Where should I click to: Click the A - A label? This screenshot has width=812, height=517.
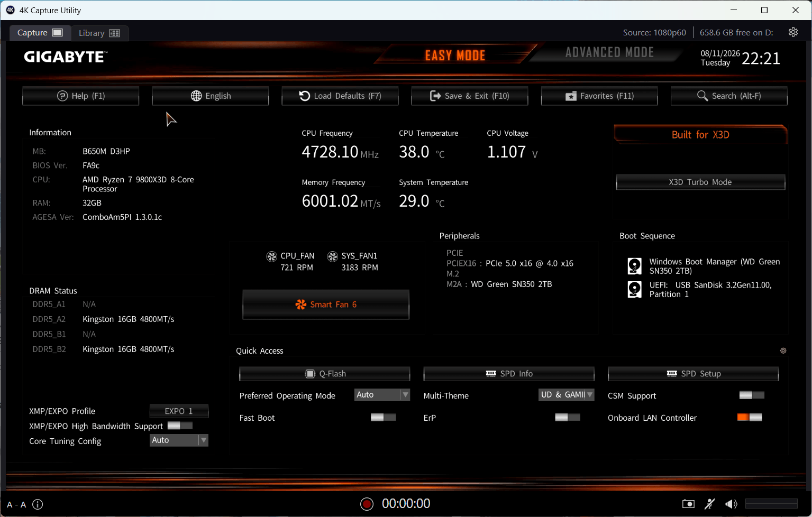[x=16, y=504]
